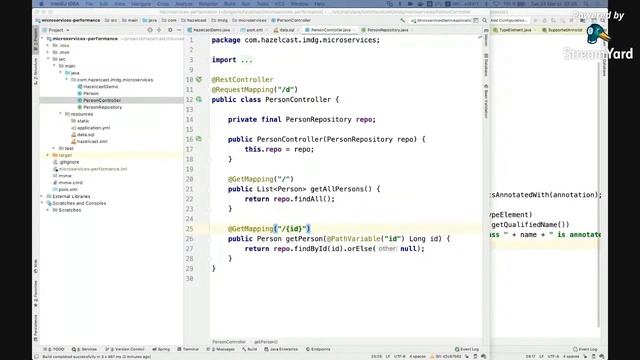Screen dimensions: 640x360
Task: Click the java breadcrumb in navigation bar
Action: pyautogui.click(x=150, y=20)
